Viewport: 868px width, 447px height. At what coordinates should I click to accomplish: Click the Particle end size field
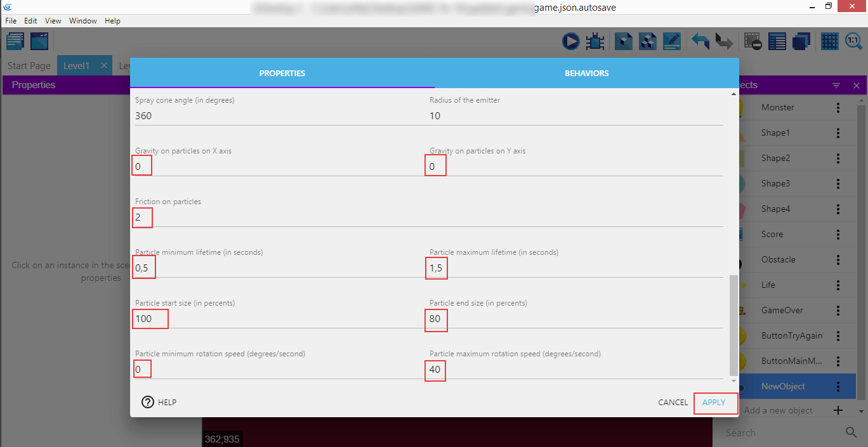click(575, 319)
